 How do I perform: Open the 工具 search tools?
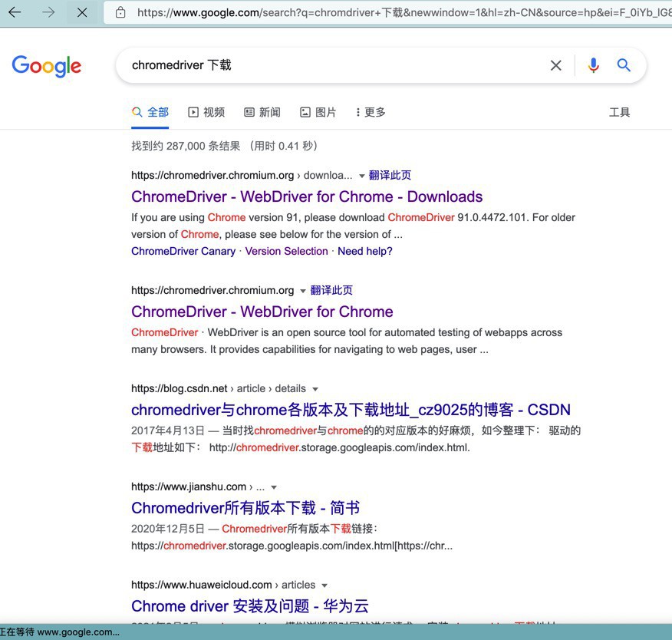coord(619,112)
